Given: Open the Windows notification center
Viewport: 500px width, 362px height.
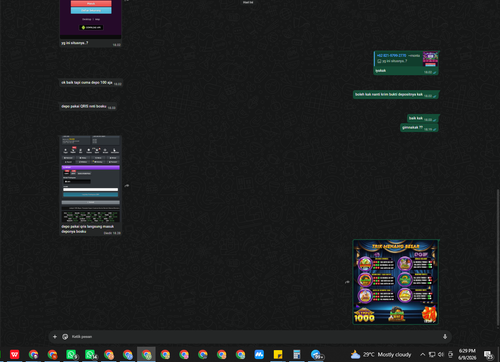Looking at the screenshot, I should coord(489,354).
